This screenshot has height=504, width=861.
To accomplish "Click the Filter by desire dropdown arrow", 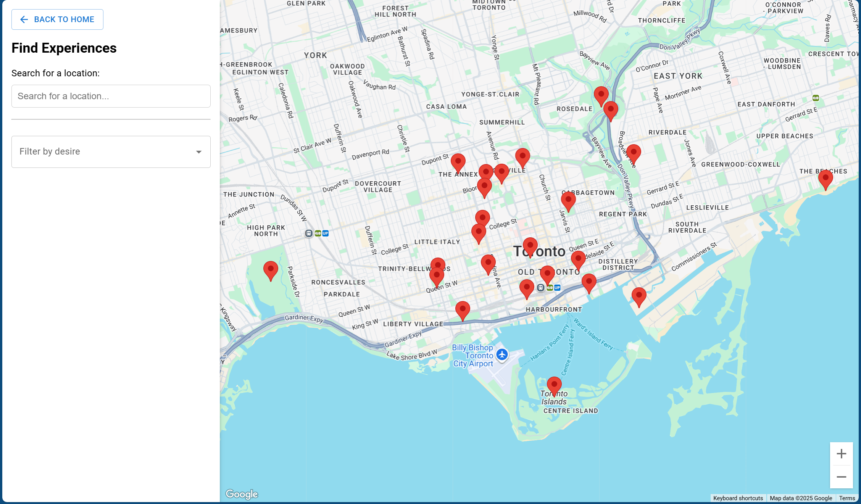I will [198, 152].
